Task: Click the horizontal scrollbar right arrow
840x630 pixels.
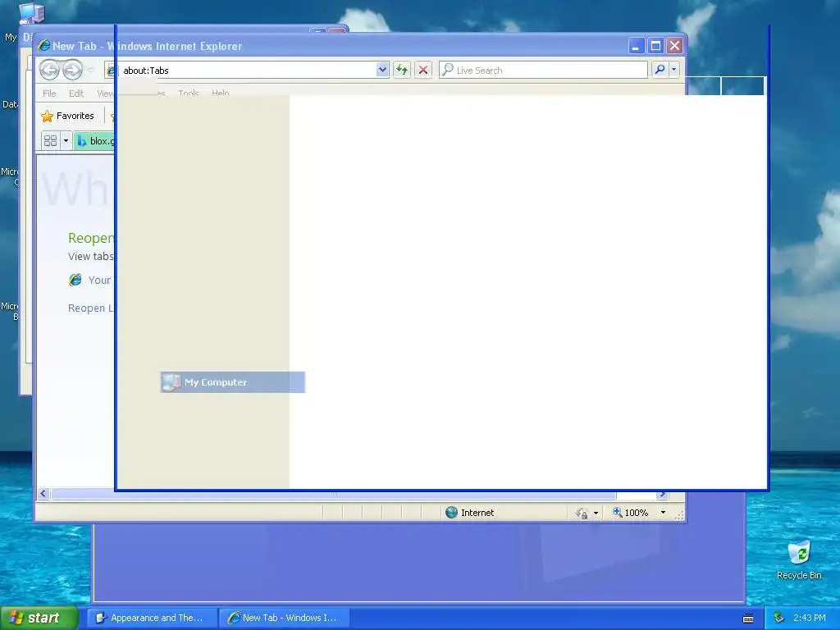Action: 662,495
